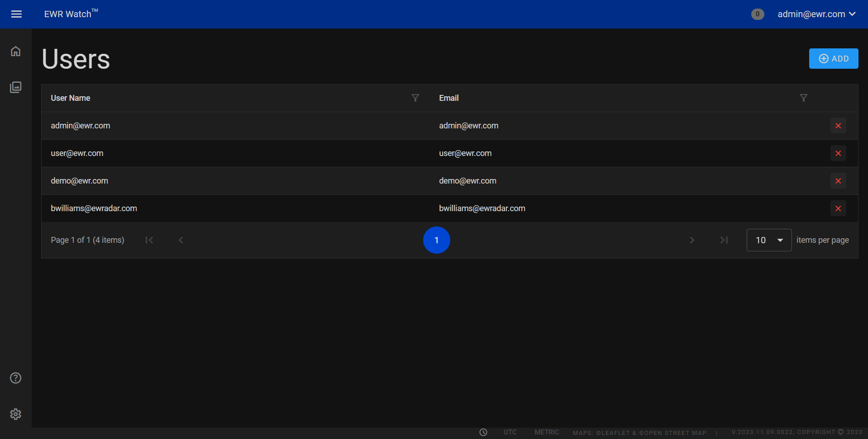Click the 'Page 1 of 1 (4 items)' text
The height and width of the screenshot is (439, 868).
pos(87,240)
